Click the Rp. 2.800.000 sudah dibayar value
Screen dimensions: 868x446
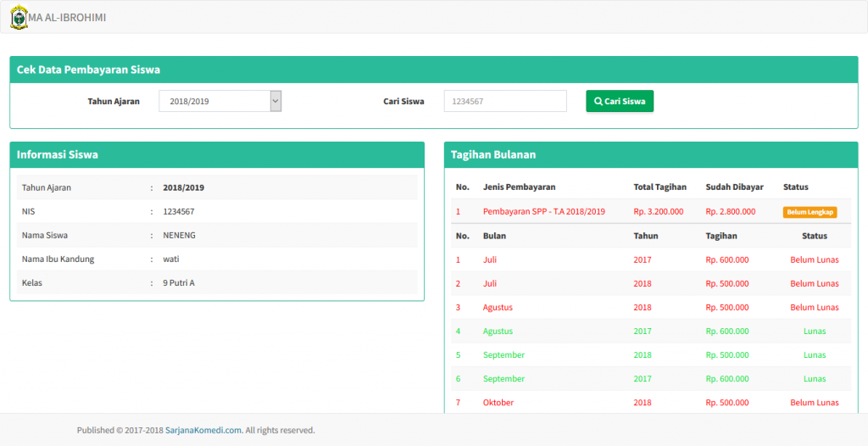tap(731, 212)
